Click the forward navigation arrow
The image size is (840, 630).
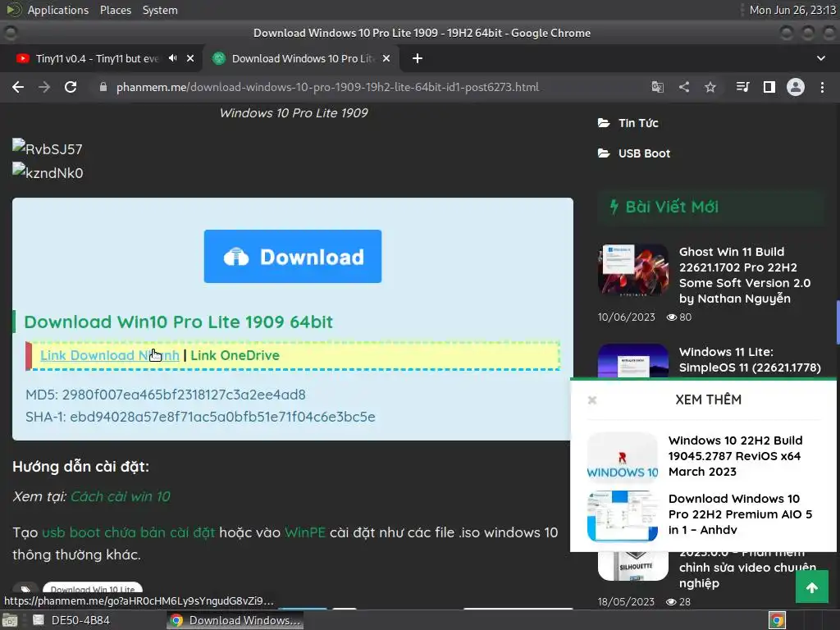(44, 87)
